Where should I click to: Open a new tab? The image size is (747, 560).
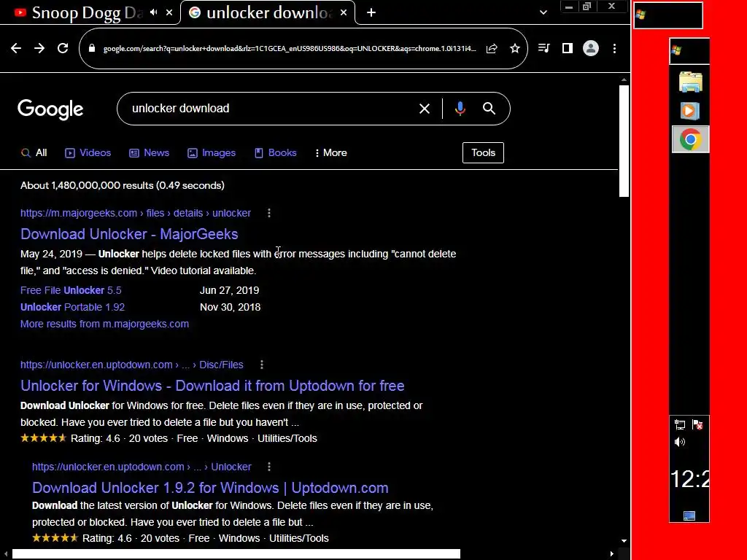[x=371, y=13]
